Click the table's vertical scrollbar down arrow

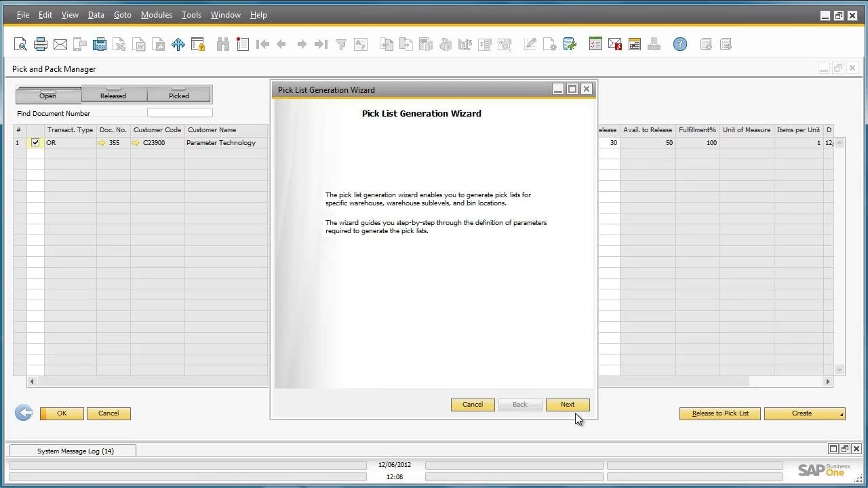pyautogui.click(x=840, y=370)
